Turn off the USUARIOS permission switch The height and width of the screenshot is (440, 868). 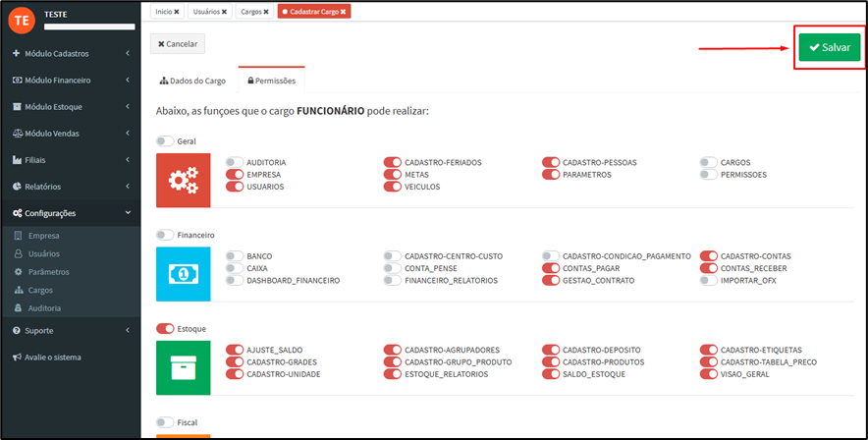[x=235, y=187]
